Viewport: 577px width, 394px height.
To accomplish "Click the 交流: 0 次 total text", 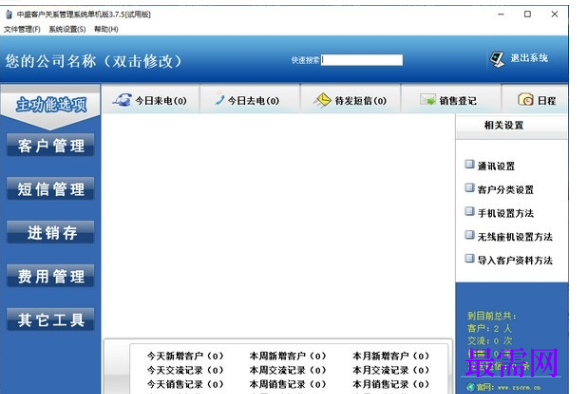I will pos(489,341).
